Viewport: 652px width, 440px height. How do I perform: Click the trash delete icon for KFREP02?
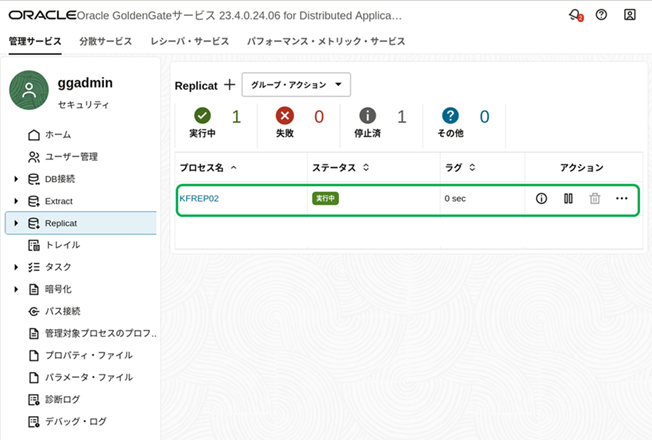click(595, 198)
